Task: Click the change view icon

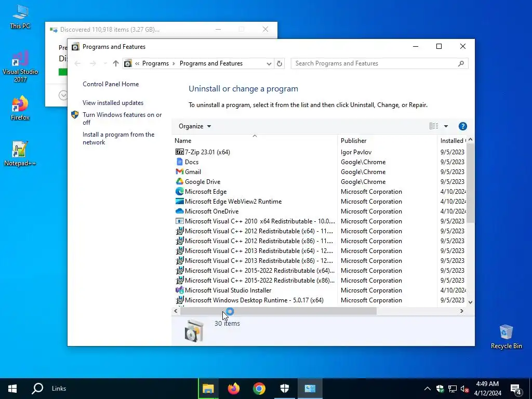Action: tap(434, 126)
